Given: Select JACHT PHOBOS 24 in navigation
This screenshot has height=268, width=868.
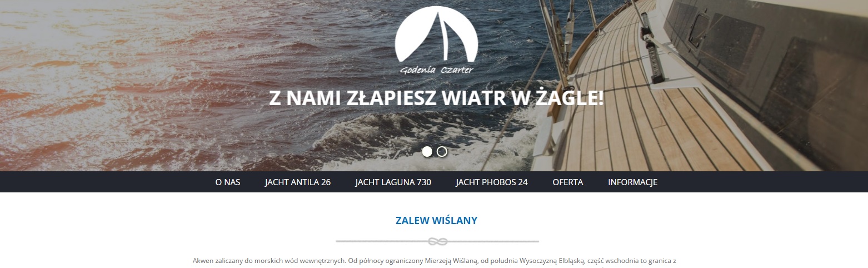Looking at the screenshot, I should pos(492,182).
